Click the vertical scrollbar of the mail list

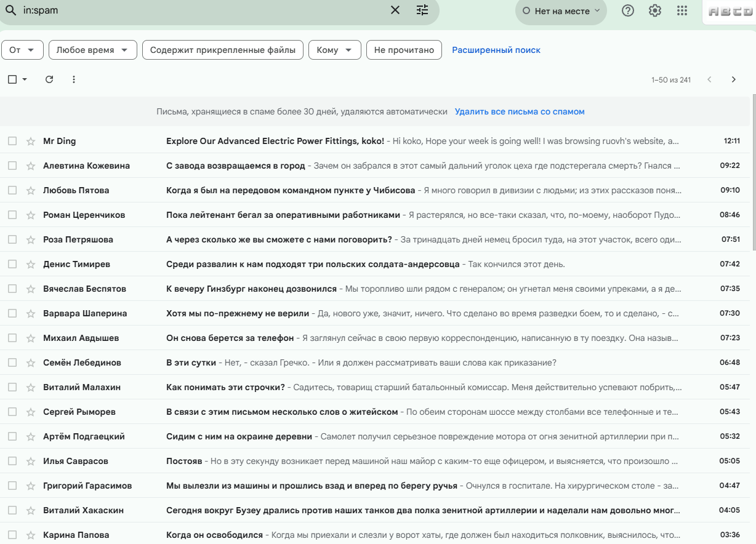point(754,172)
